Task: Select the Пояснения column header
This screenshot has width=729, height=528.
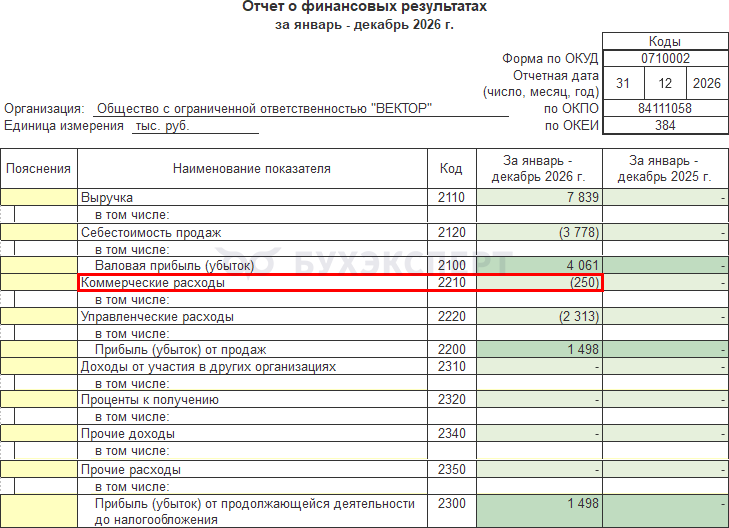Action: point(39,168)
